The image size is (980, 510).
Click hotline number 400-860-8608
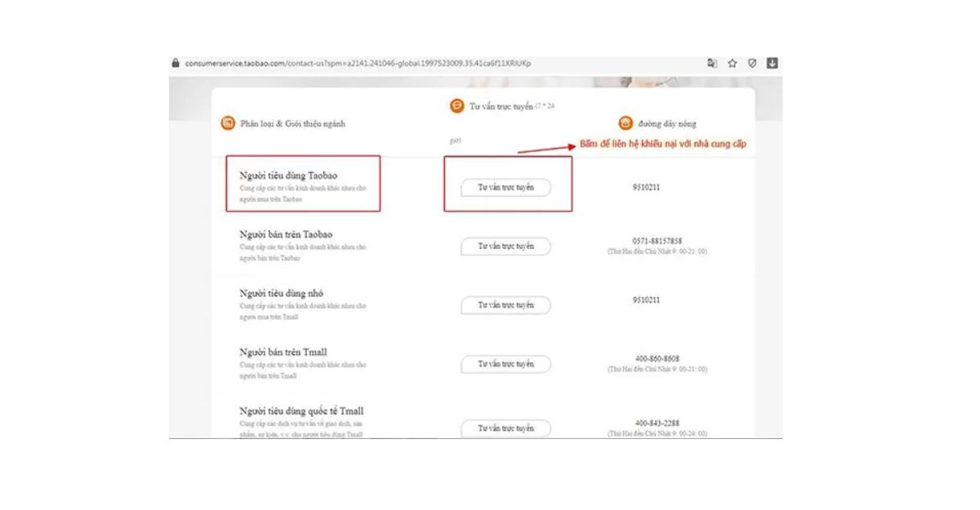(657, 358)
